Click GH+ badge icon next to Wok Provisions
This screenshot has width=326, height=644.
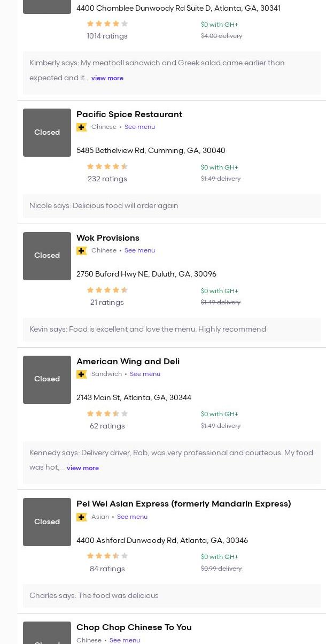pyautogui.click(x=82, y=251)
